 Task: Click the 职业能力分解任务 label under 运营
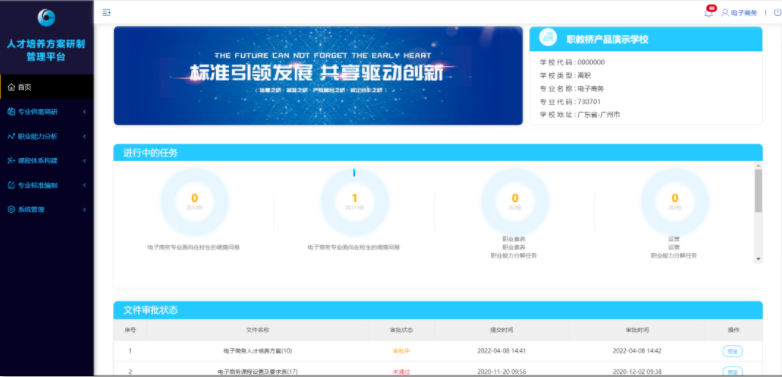[674, 255]
